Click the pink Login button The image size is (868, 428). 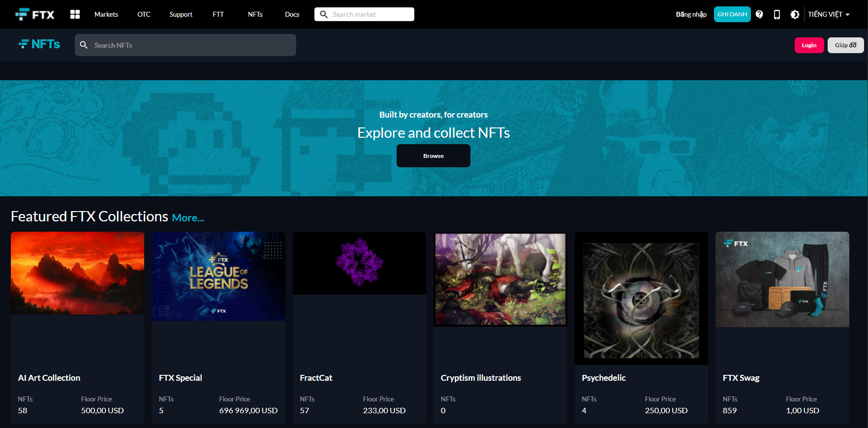[x=809, y=45]
